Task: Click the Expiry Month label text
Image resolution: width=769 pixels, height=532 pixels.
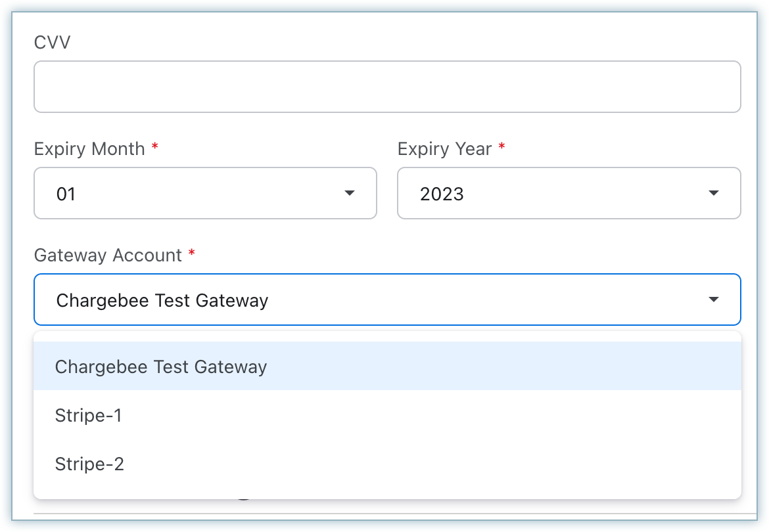Action: (x=89, y=149)
